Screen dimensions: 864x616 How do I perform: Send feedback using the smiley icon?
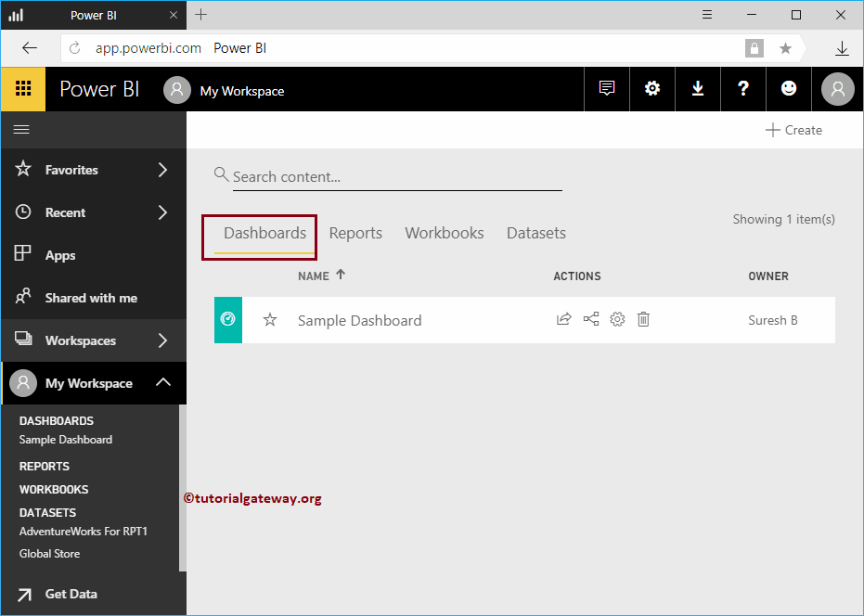(788, 88)
